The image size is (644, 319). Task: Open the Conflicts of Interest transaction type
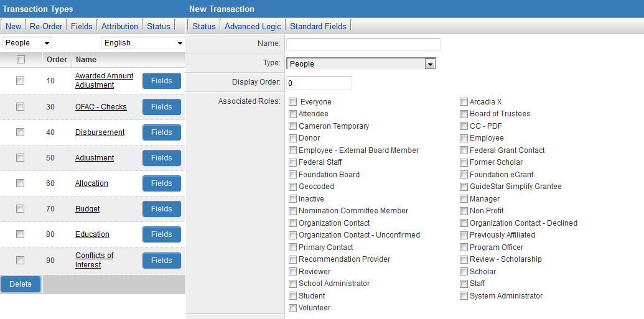pos(95,260)
